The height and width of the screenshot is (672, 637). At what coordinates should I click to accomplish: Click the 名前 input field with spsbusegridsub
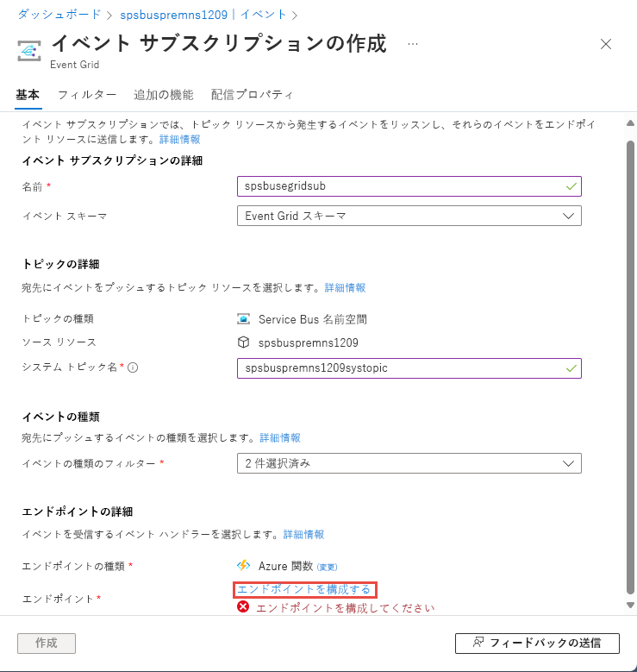(409, 186)
